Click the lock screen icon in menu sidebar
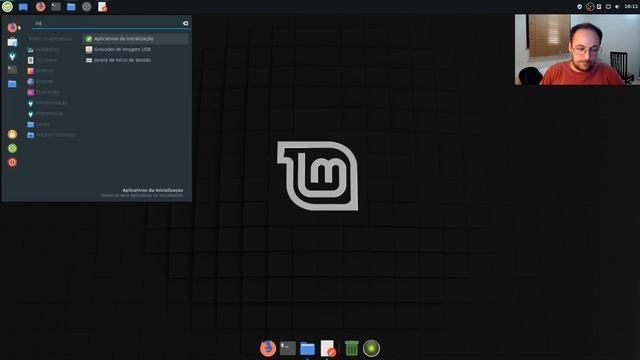Image resolution: width=640 pixels, height=360 pixels. tap(12, 134)
